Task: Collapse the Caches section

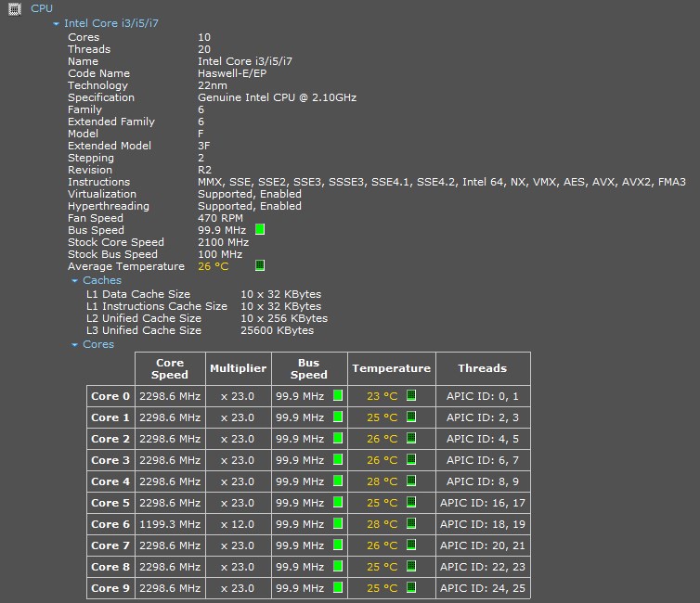Action: (x=74, y=280)
